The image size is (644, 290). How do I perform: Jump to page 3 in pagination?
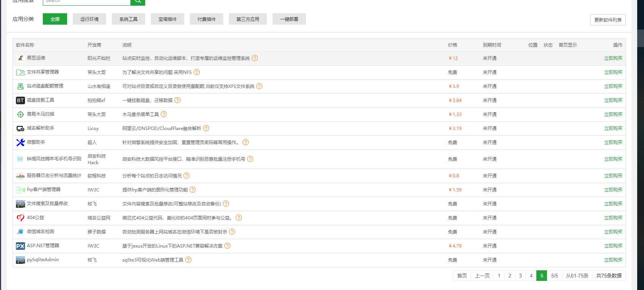520,276
